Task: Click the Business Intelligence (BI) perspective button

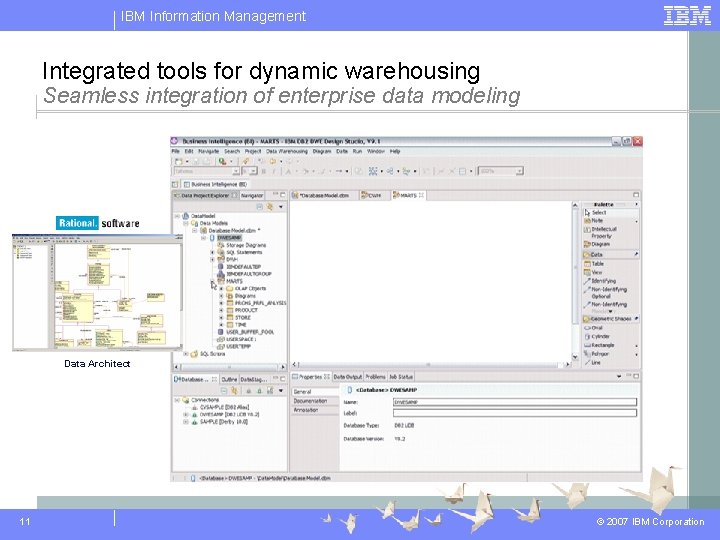Action: pos(215,184)
